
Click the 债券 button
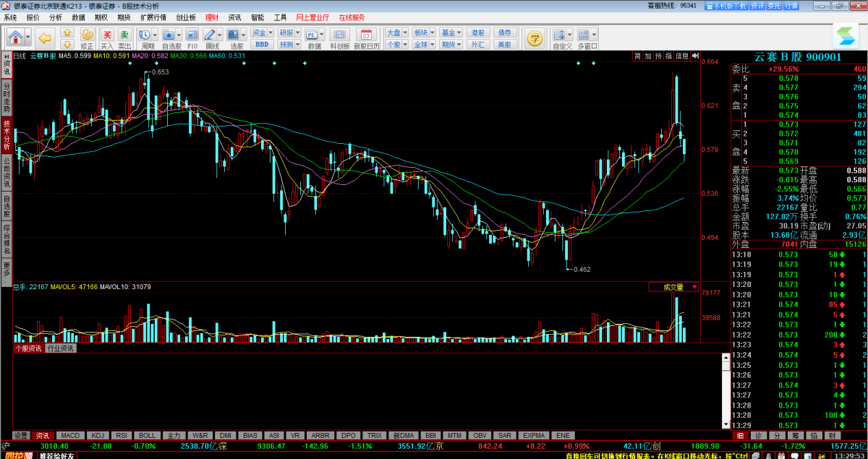(503, 33)
